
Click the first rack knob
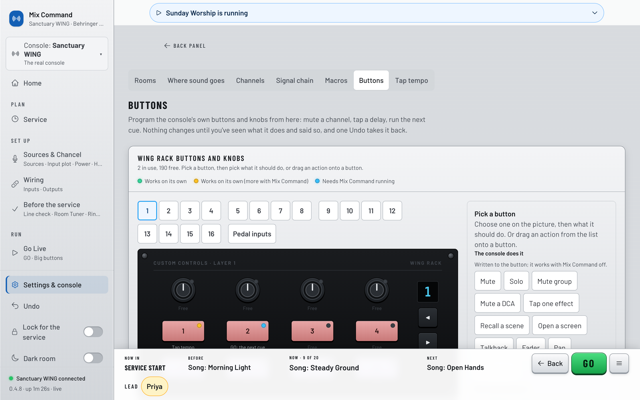point(183,289)
